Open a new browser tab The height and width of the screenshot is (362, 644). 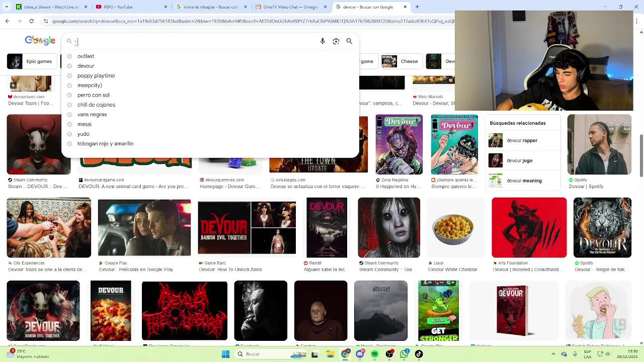point(417,7)
